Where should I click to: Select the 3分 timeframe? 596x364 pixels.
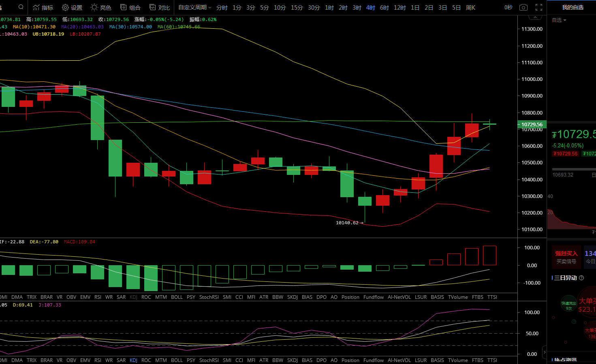coord(251,7)
